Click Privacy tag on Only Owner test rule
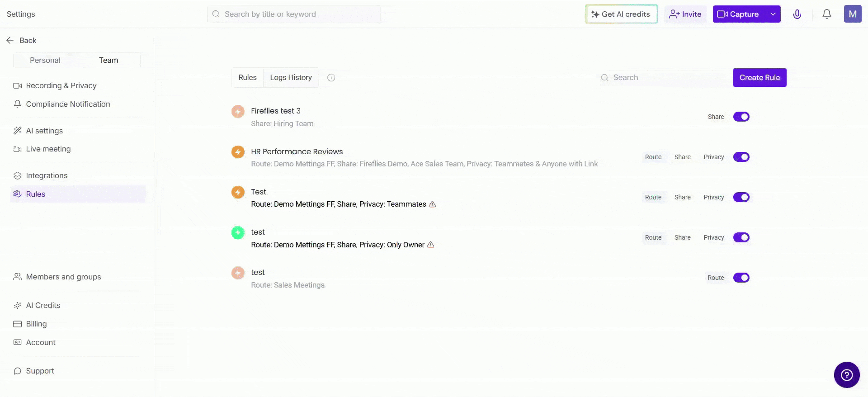868x397 pixels. [714, 237]
